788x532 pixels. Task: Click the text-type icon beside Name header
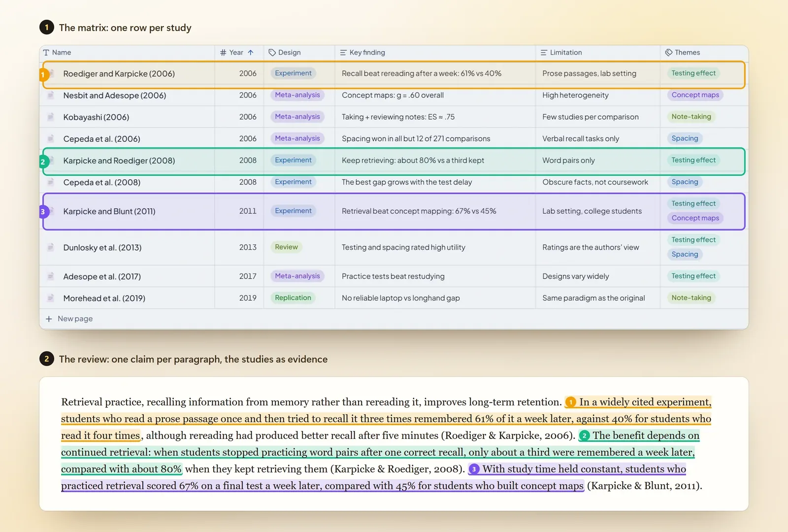coord(46,53)
